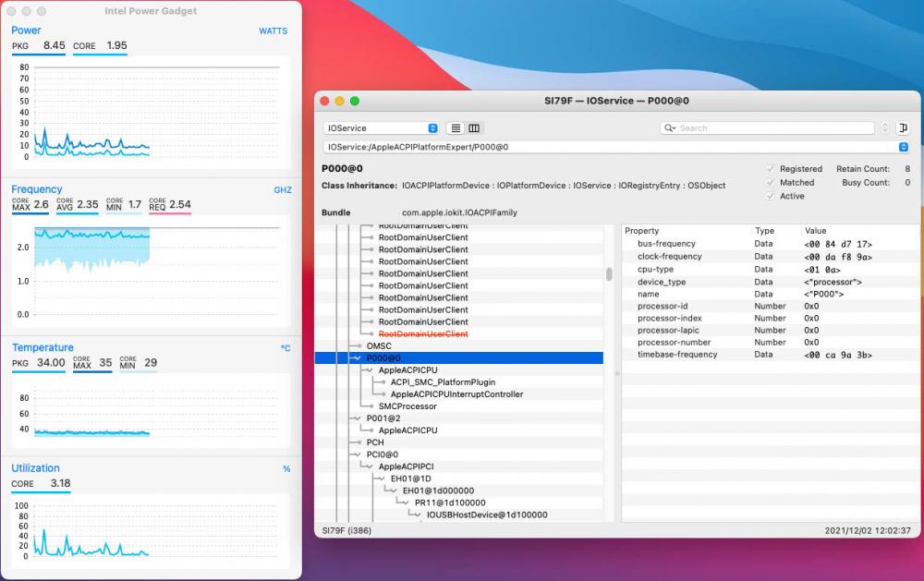Select ACPI_SMC_PlatformPlugin in the tree
The image size is (924, 581).
click(x=443, y=382)
